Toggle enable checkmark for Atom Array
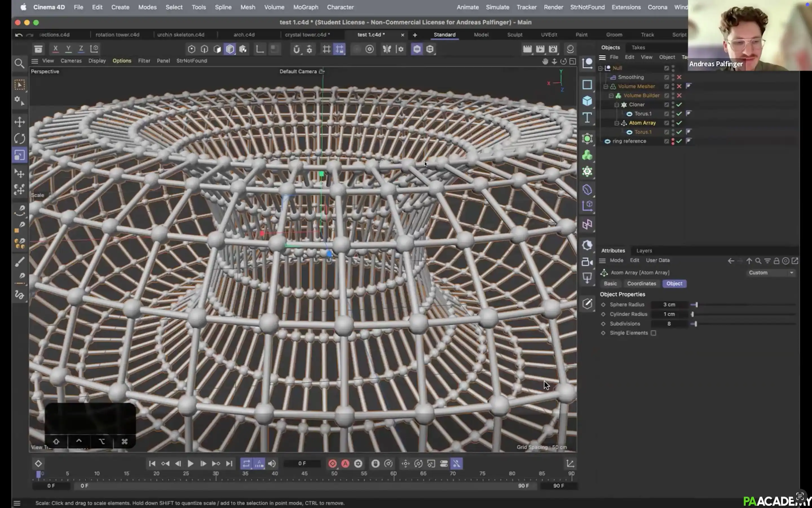This screenshot has width=812, height=508. click(679, 123)
